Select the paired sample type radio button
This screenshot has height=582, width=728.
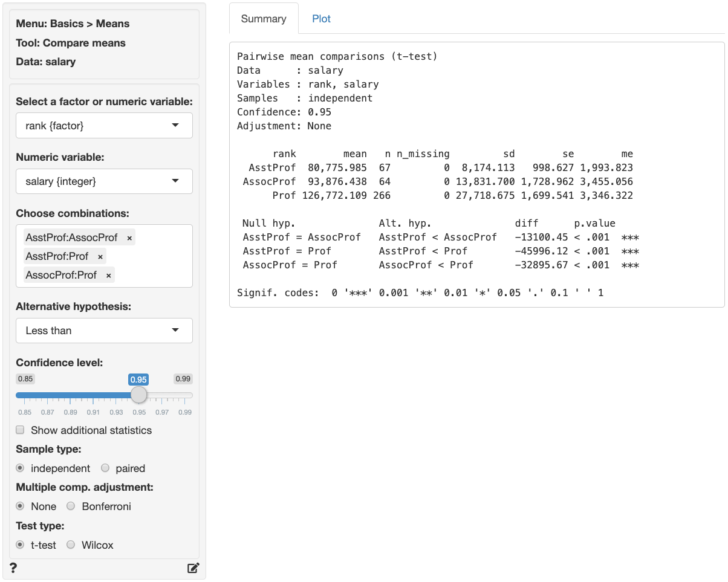(x=104, y=468)
